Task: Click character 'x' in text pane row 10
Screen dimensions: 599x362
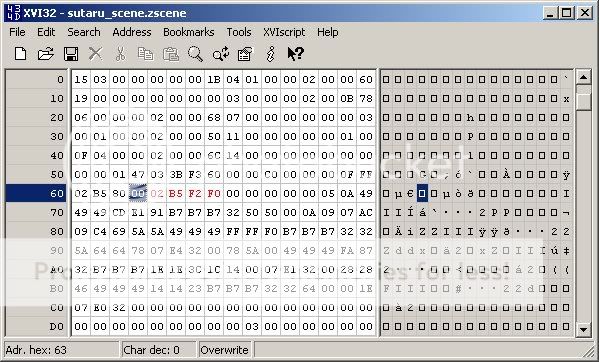Action: point(566,99)
